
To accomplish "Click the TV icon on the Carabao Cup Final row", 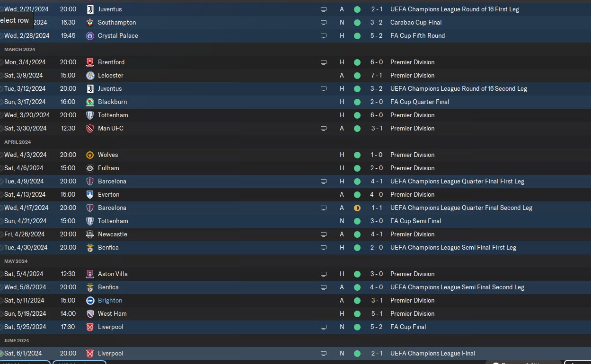I will (x=324, y=22).
